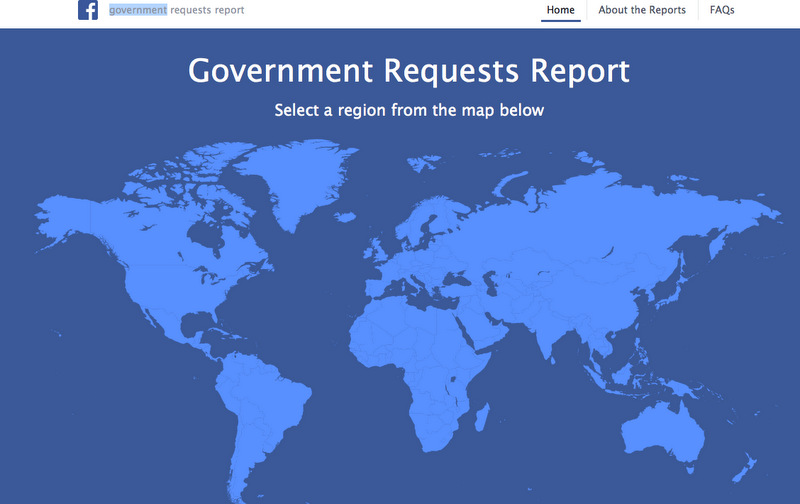This screenshot has height=504, width=800.
Task: Open the FAQs tab
Action: click(722, 11)
